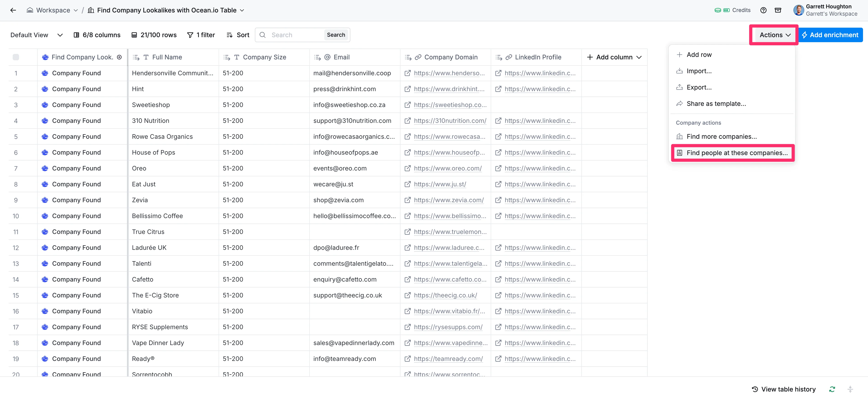Click the Add enrichment button

(x=830, y=35)
